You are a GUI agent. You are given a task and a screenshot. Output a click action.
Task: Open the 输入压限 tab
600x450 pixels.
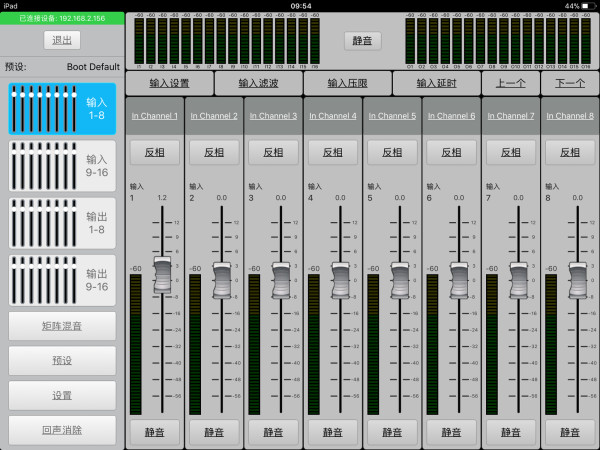[347, 83]
